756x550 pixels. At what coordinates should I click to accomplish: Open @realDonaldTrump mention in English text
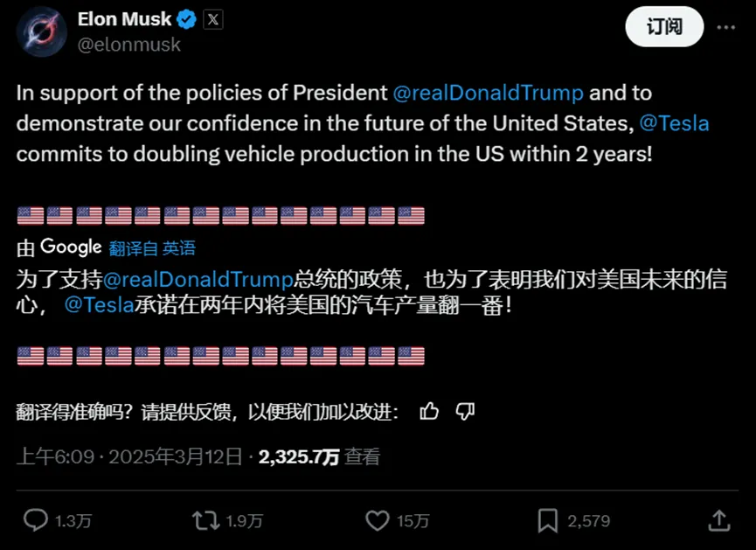(x=488, y=93)
